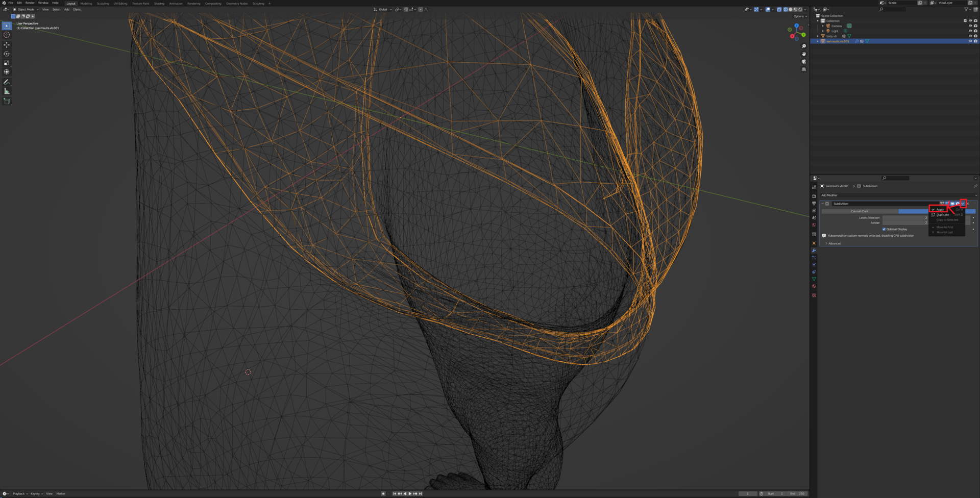This screenshot has width=980, height=498.
Task: Select the Cursor tool
Action: (x=7, y=35)
